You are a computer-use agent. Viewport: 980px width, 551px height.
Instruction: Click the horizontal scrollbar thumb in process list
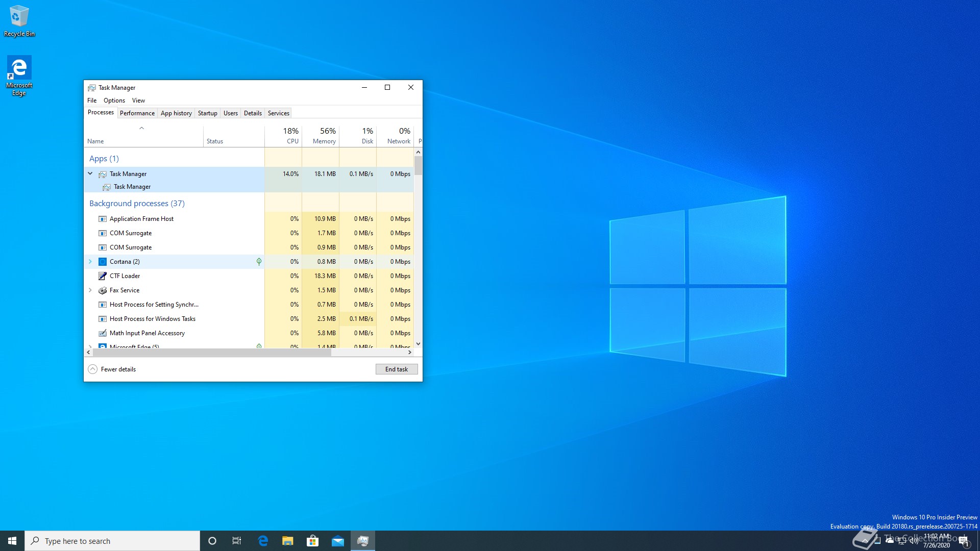coord(212,353)
